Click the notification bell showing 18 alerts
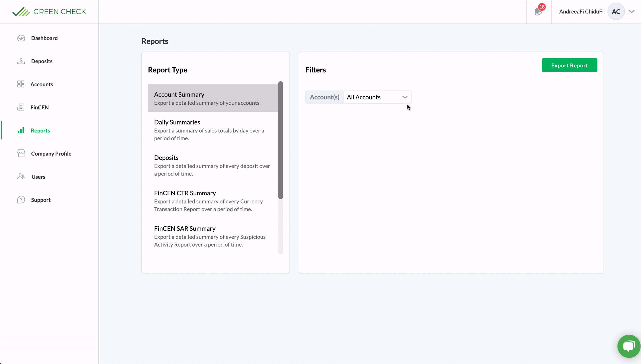This screenshot has width=641, height=364. click(x=538, y=12)
